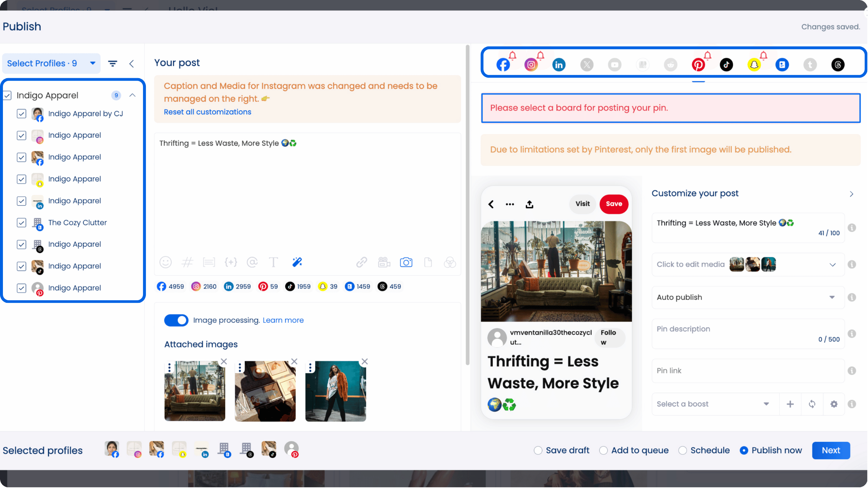Image resolution: width=868 pixels, height=488 pixels.
Task: Open the Snapchat network preview
Action: click(755, 64)
